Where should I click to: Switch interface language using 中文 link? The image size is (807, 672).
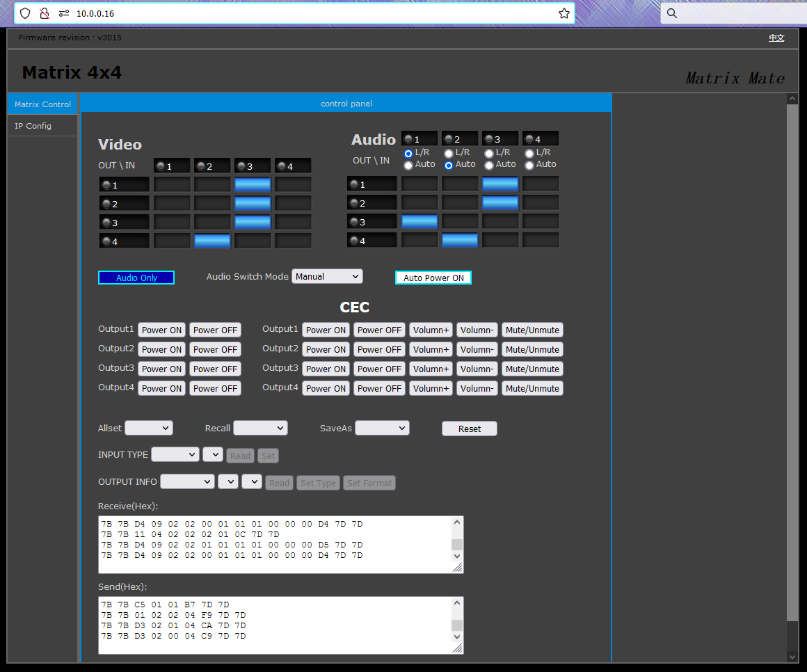776,38
